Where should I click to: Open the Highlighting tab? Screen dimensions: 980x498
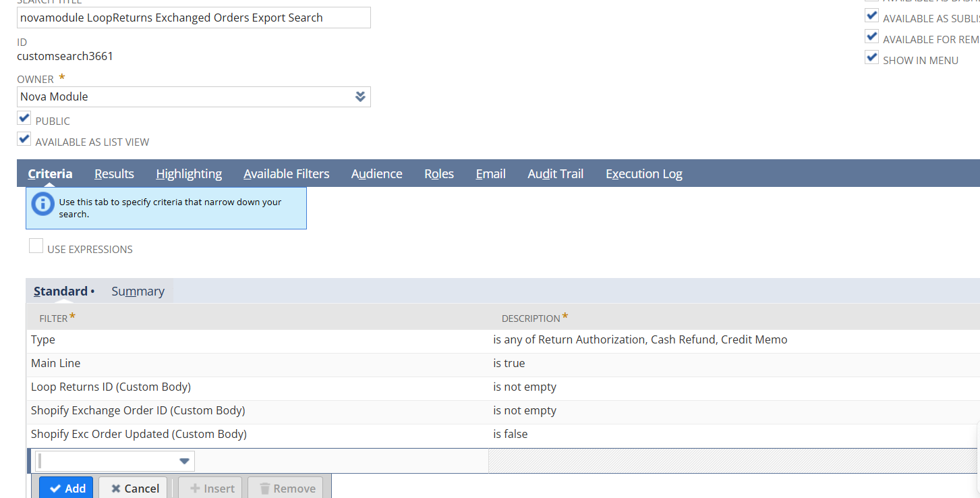[x=189, y=173]
